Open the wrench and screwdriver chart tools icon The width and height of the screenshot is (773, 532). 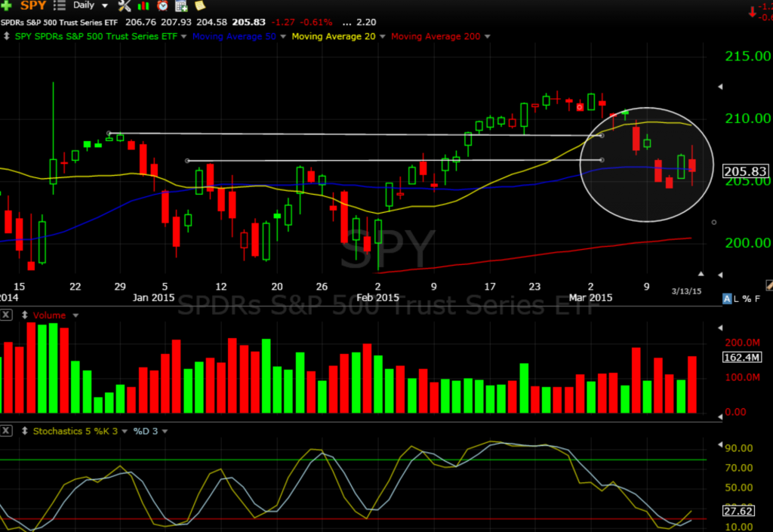coord(125,5)
